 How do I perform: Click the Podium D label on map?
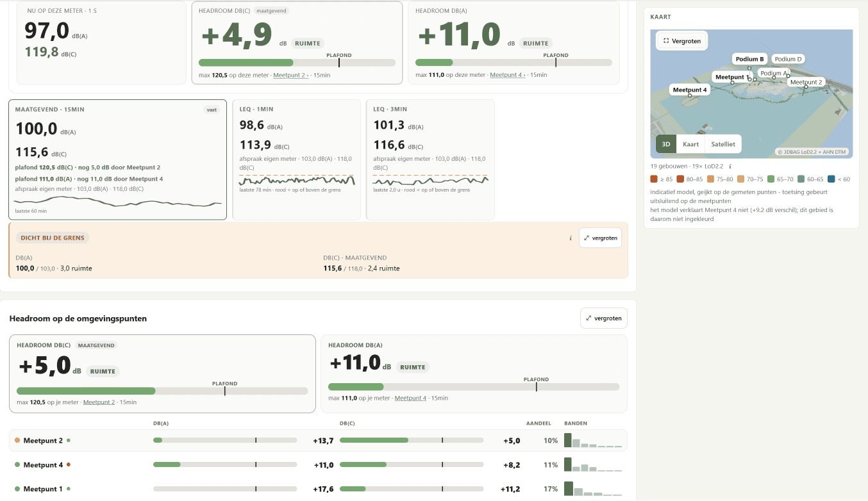click(x=788, y=59)
